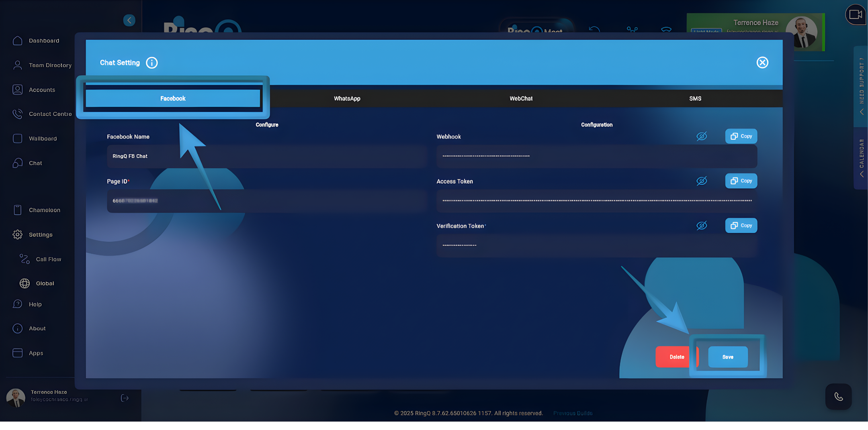Open the Global settings globe icon
Screen dimensions: 868x430
point(25,283)
